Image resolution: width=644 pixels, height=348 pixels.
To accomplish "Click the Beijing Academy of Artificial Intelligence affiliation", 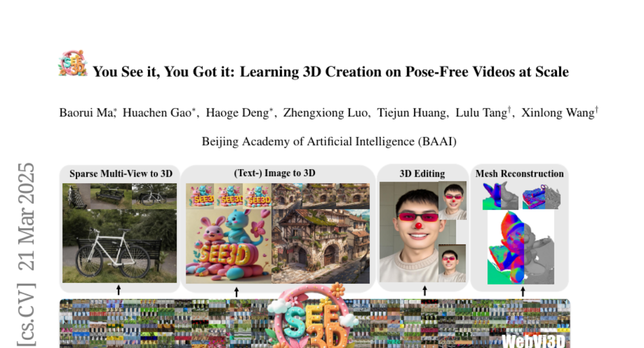I will (x=329, y=142).
